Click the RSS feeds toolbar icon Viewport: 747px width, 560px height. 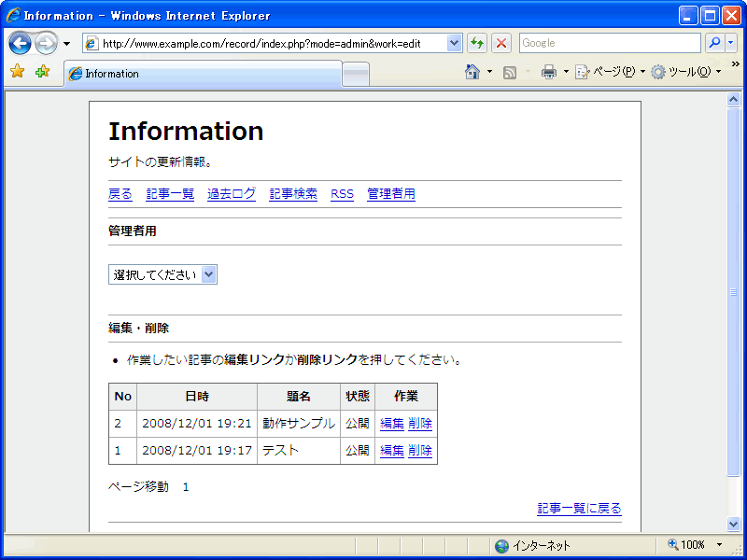point(510,72)
